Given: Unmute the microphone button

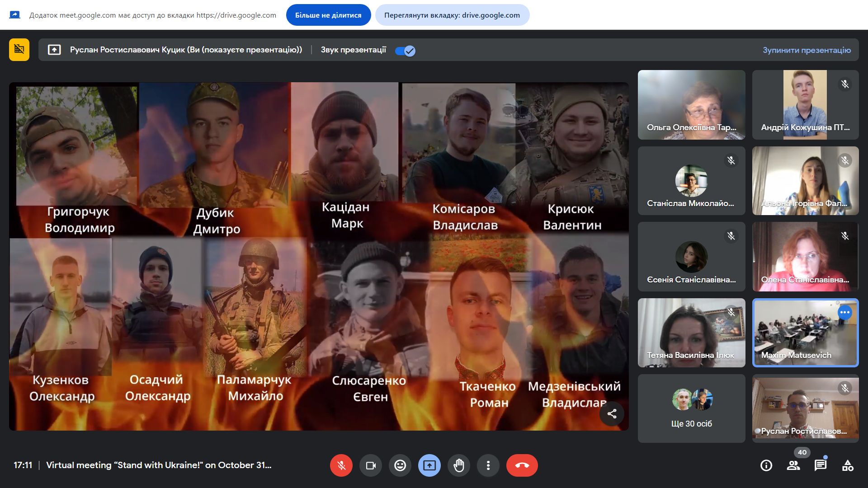Looking at the screenshot, I should (x=341, y=465).
